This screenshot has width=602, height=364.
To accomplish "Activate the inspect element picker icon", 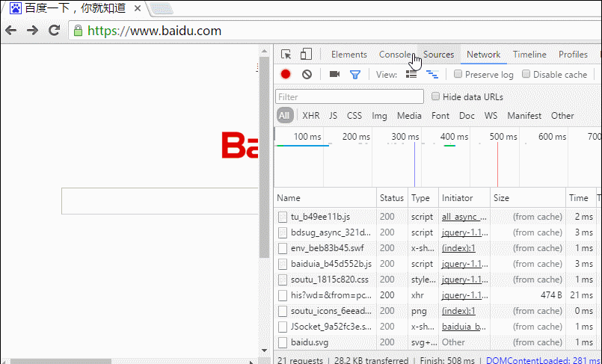I will pyautogui.click(x=286, y=55).
